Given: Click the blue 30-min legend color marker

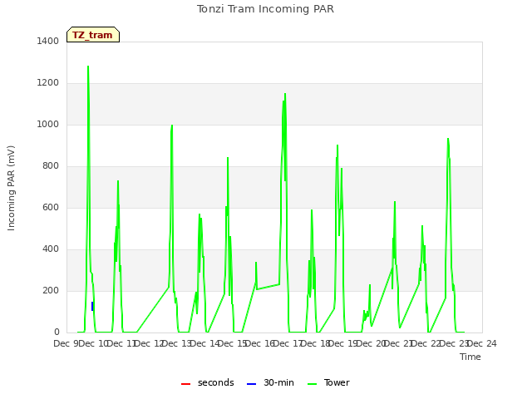Looking at the screenshot, I should 251,384.
